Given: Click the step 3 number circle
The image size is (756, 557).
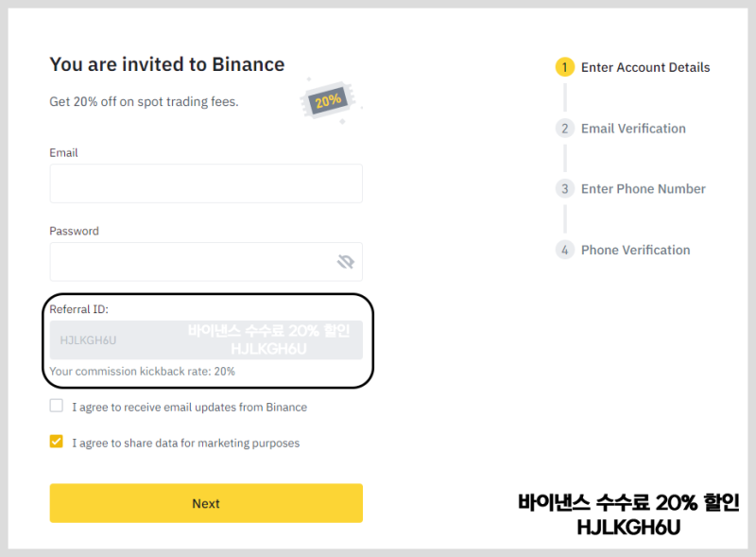Looking at the screenshot, I should pos(564,189).
